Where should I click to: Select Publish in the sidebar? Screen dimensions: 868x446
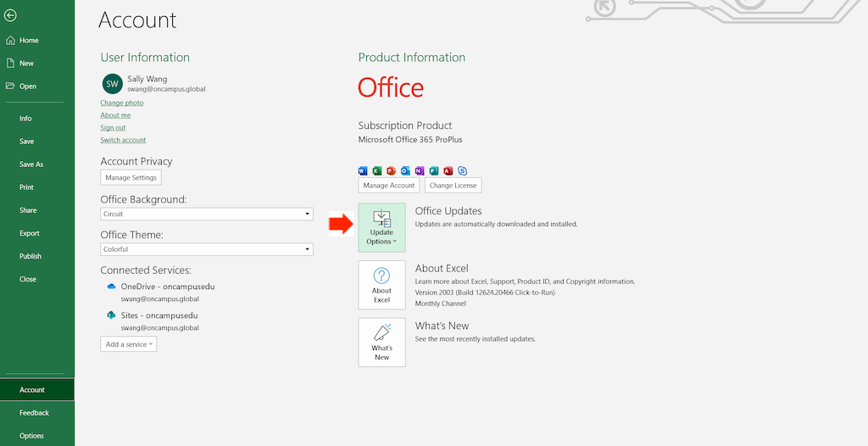point(31,256)
